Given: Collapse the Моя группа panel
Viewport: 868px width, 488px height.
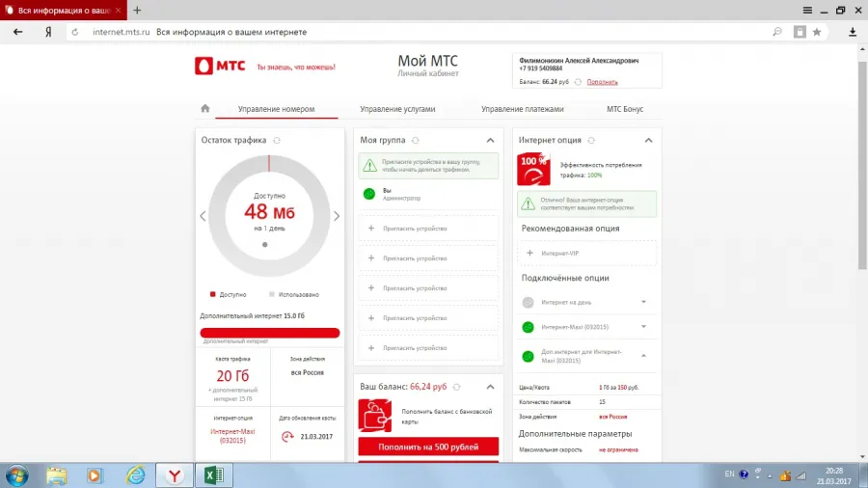Looking at the screenshot, I should click(491, 141).
